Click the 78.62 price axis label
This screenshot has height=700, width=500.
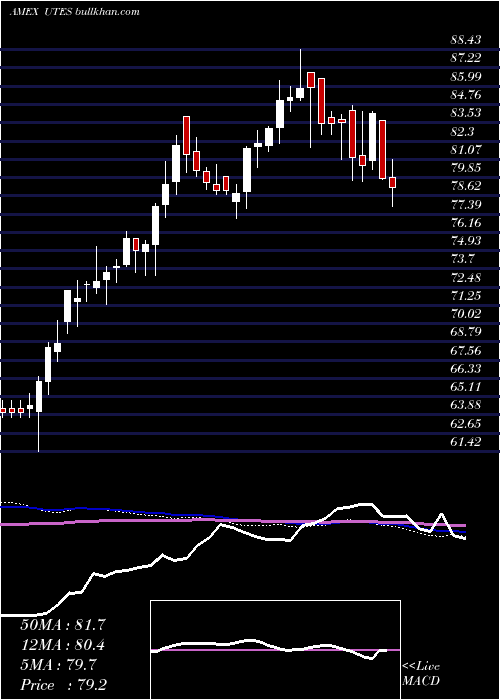(x=466, y=186)
